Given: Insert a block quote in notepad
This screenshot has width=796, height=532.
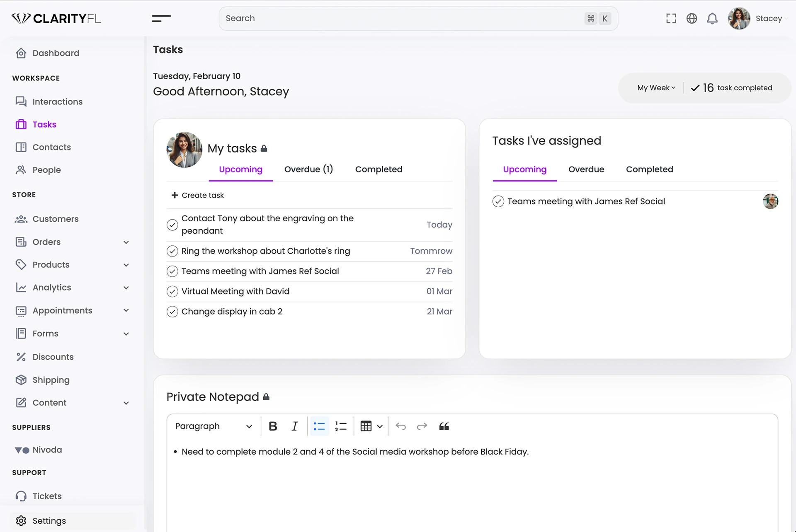Looking at the screenshot, I should point(444,426).
